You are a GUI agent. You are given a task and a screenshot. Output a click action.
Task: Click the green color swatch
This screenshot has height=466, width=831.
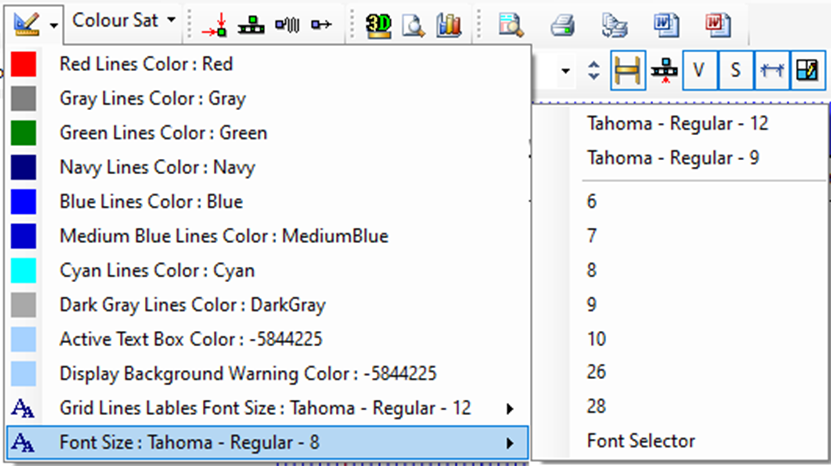(23, 133)
